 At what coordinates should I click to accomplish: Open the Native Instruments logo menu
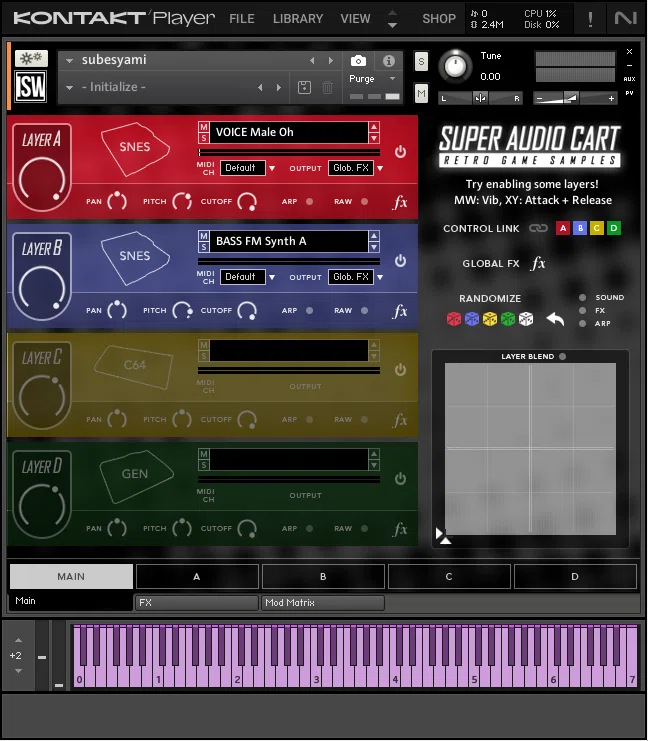click(x=625, y=18)
